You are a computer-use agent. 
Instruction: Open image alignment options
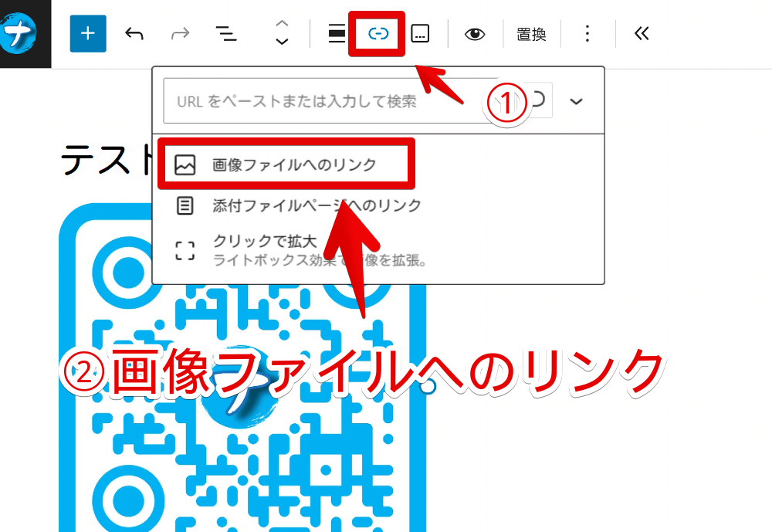click(337, 33)
